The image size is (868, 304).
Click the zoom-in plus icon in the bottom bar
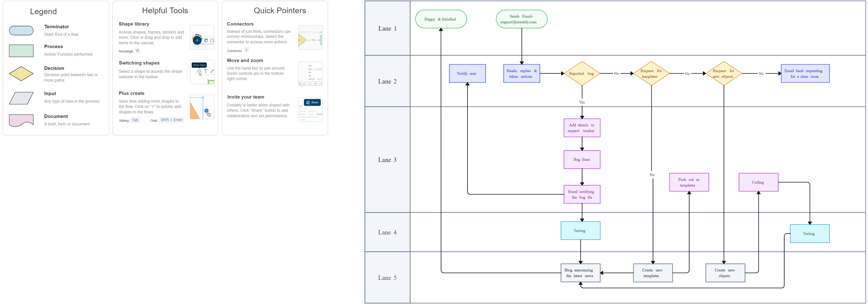pos(319,83)
